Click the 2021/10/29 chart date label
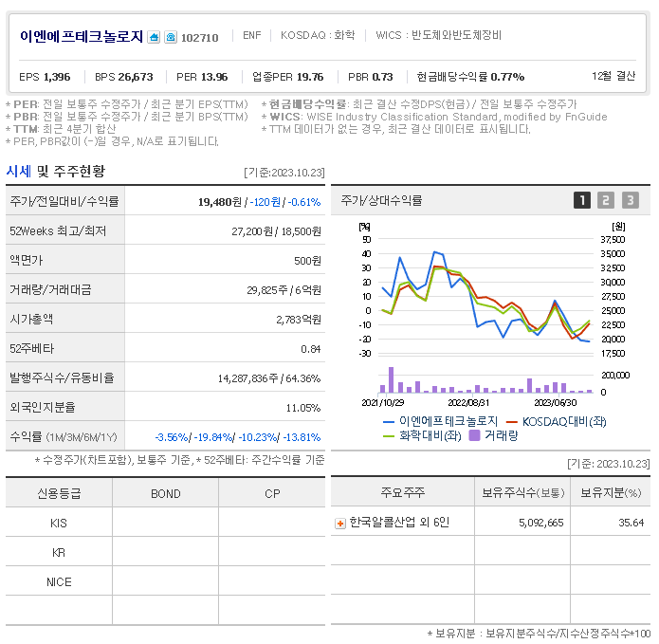Screen dimensions: 659x644 point(383,403)
